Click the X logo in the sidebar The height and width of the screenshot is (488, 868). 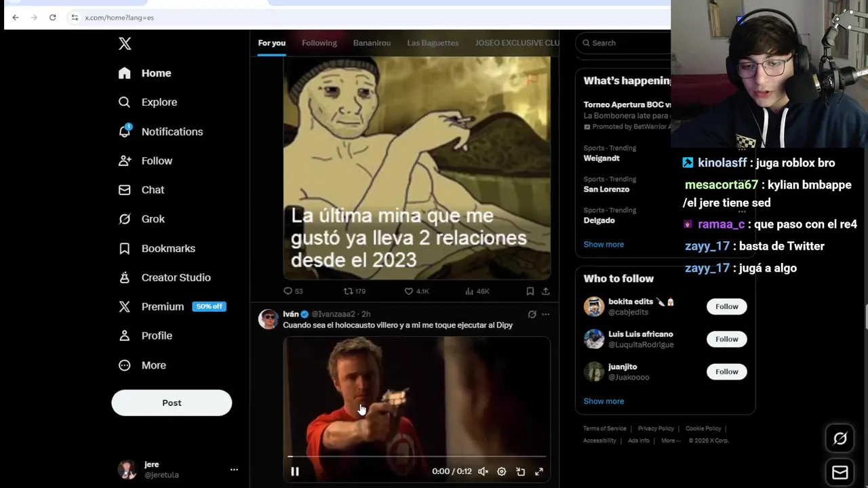125,43
